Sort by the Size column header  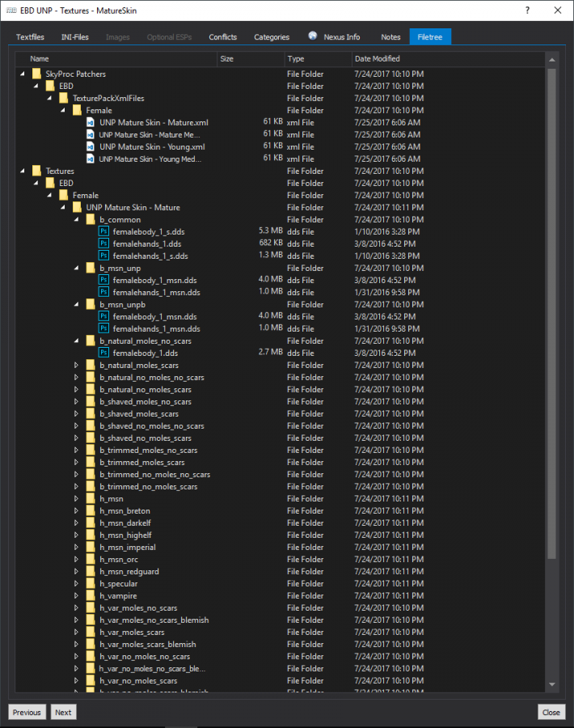[x=251, y=59]
